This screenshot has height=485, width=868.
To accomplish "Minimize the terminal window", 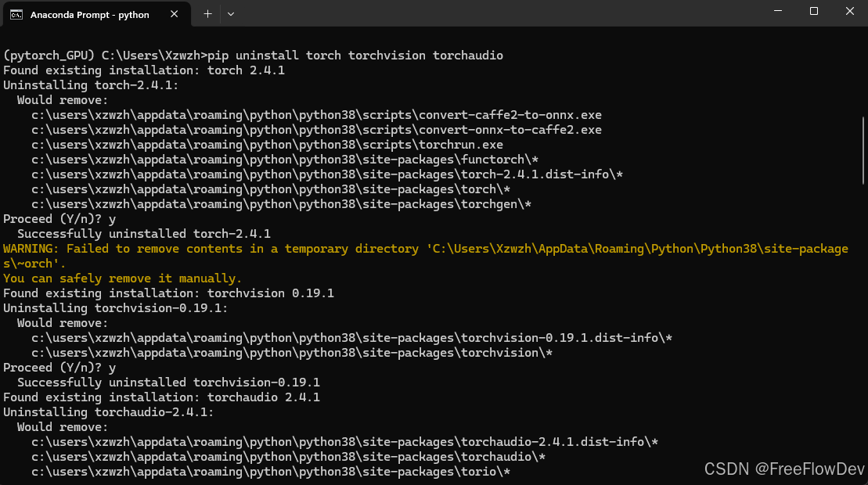I will 778,11.
